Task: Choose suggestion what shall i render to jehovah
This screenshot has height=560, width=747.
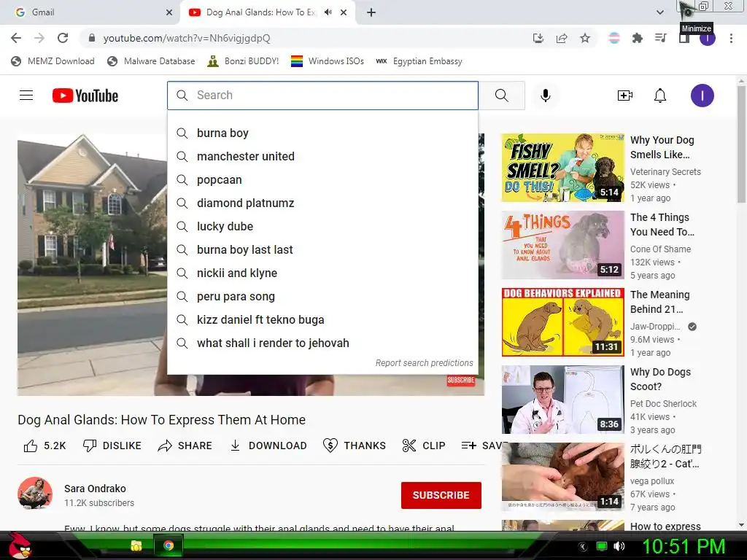Action: tap(322, 343)
